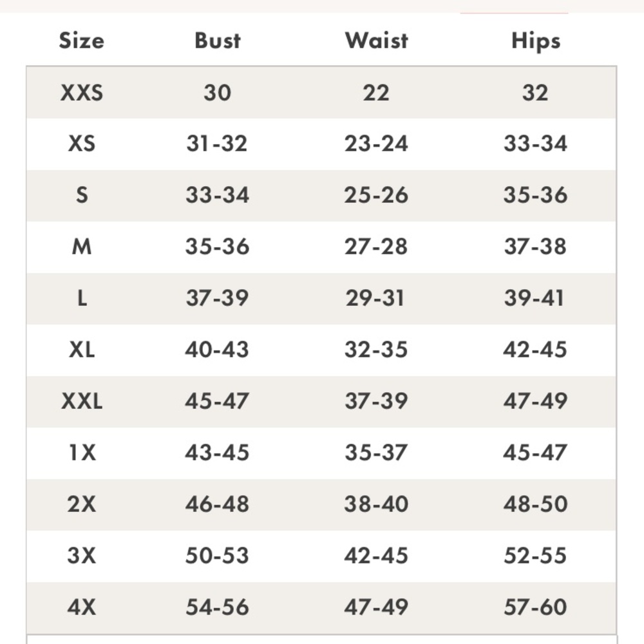Pick the XL size row label
The height and width of the screenshot is (644, 644).
(81, 350)
